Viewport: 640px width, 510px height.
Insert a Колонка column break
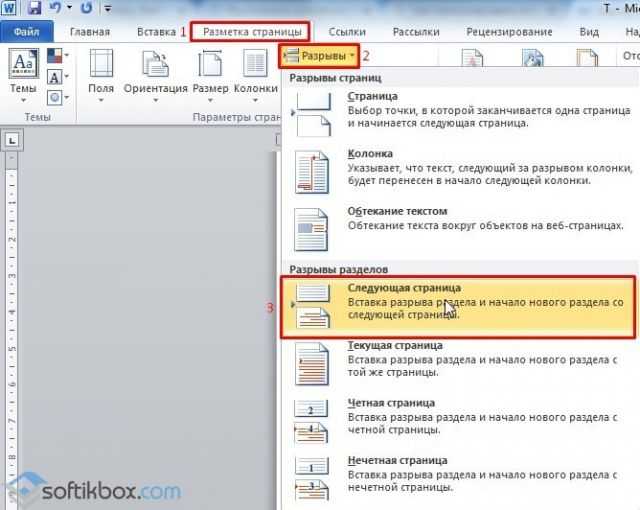460,171
